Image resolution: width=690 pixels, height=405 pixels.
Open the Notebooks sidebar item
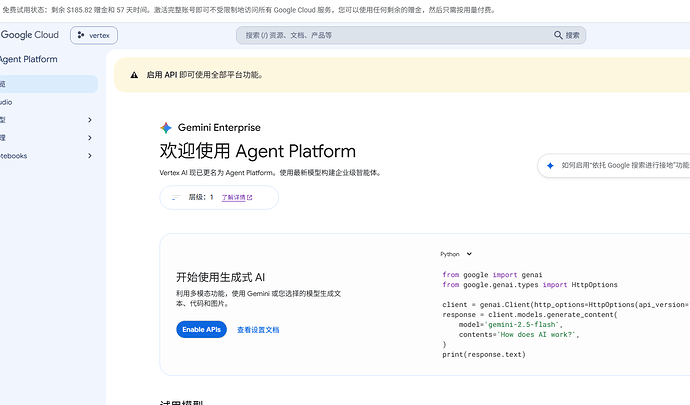[x=14, y=156]
